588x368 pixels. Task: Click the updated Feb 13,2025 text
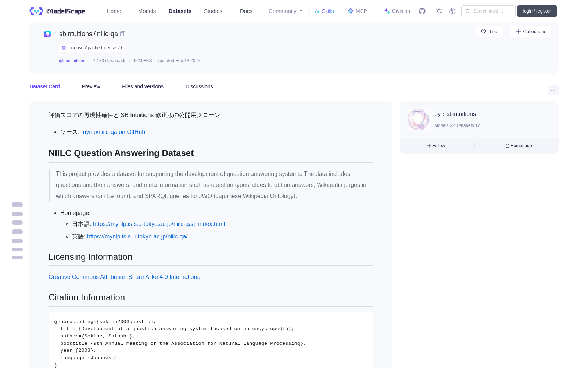coord(179,61)
